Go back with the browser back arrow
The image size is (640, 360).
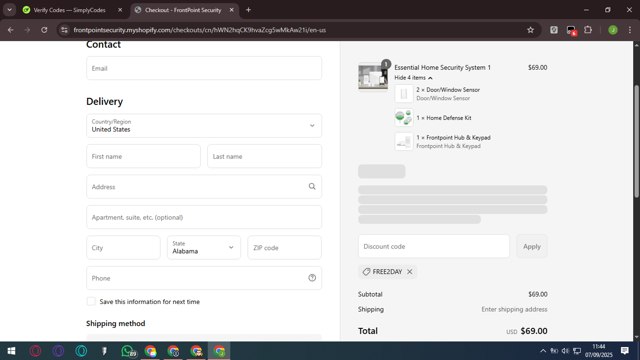[x=11, y=30]
